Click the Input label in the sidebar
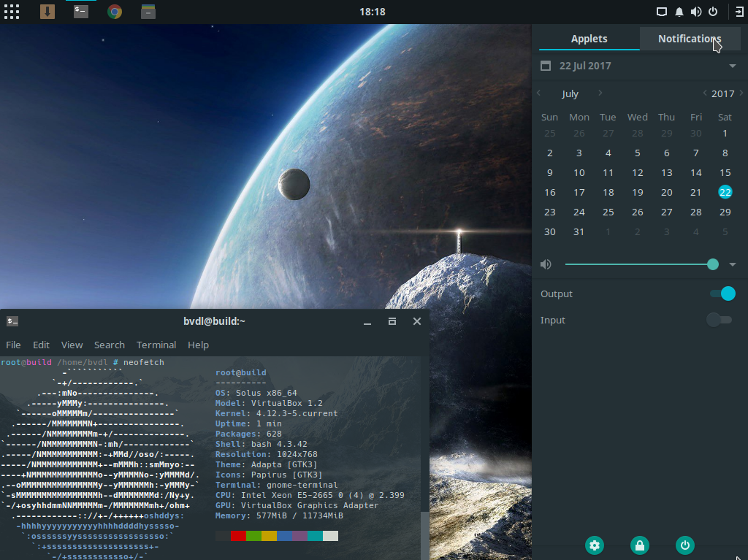Image resolution: width=748 pixels, height=560 pixels. (x=552, y=320)
